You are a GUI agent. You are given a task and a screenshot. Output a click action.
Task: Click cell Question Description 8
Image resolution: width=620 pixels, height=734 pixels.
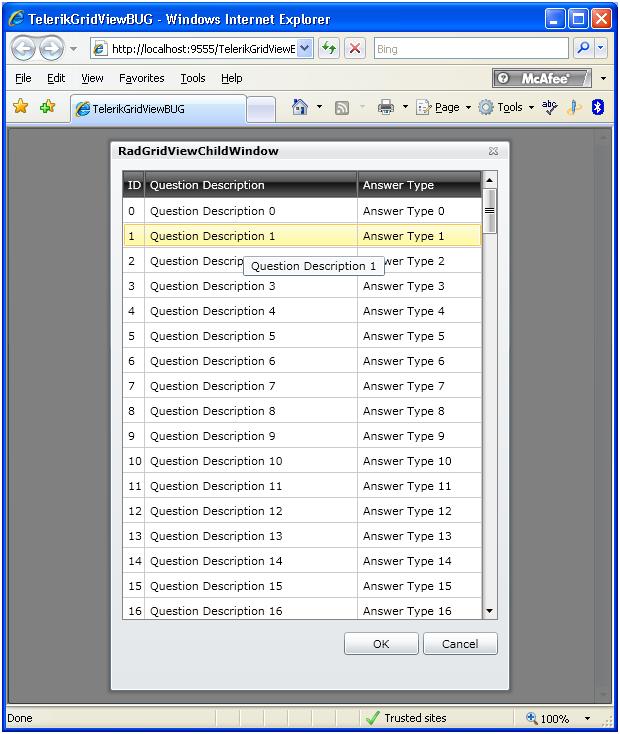coord(251,411)
